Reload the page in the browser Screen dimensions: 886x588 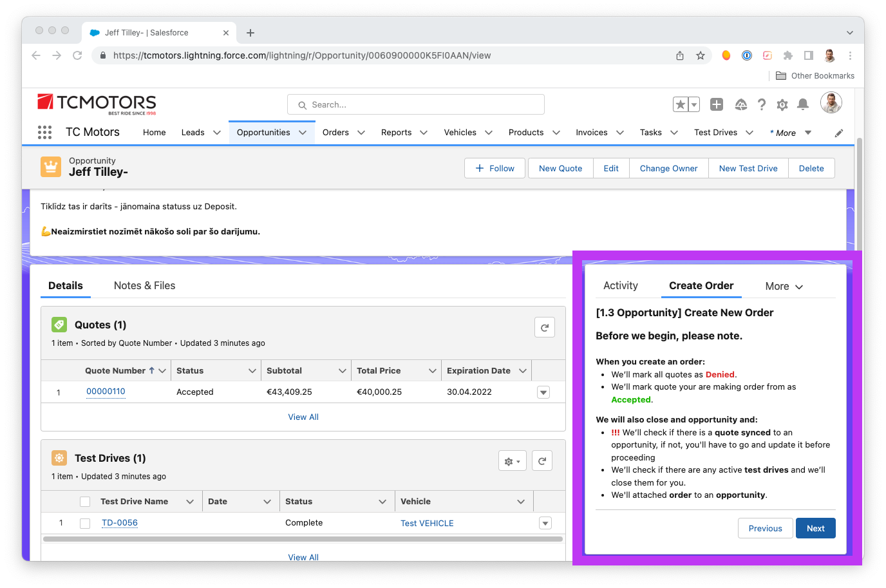click(x=77, y=55)
